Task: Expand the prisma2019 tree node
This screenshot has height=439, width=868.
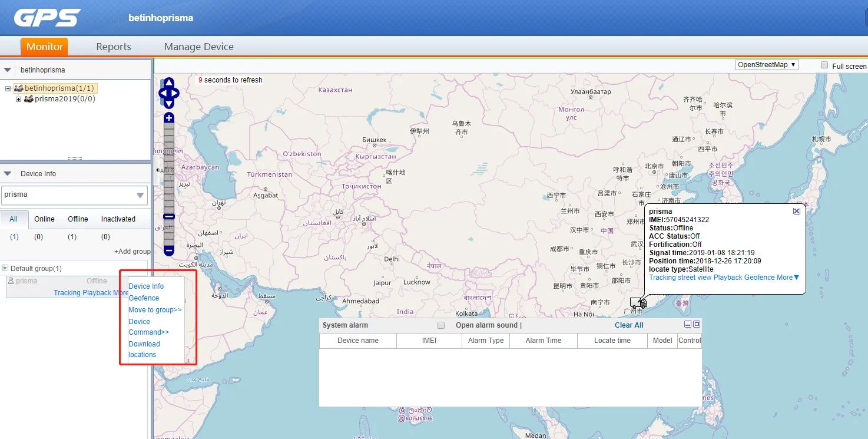Action: (x=19, y=98)
